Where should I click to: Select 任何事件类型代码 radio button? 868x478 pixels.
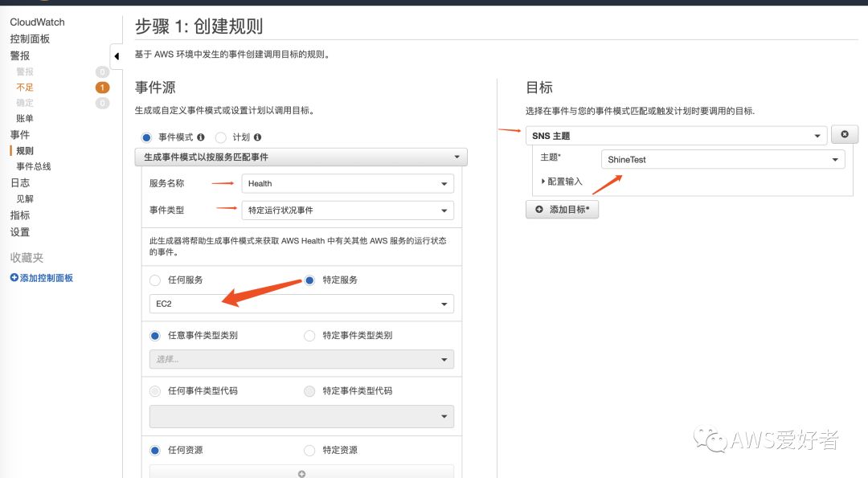point(155,391)
